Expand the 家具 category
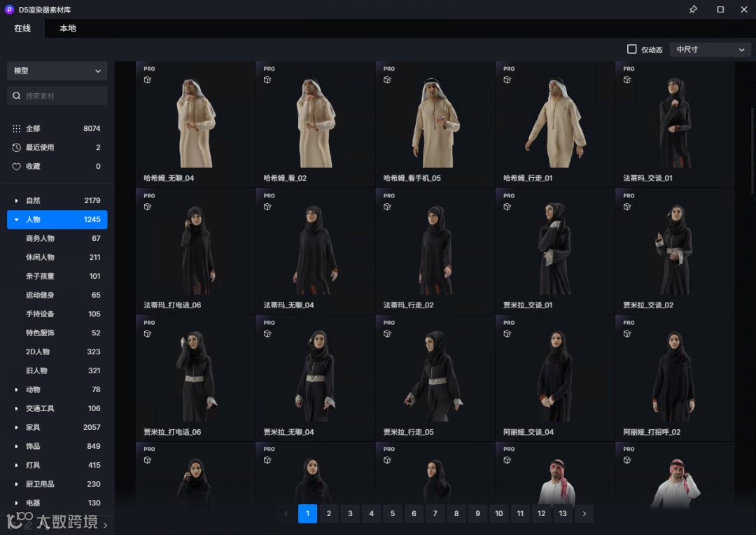Screen dimensions: 756x535 (x=16, y=427)
